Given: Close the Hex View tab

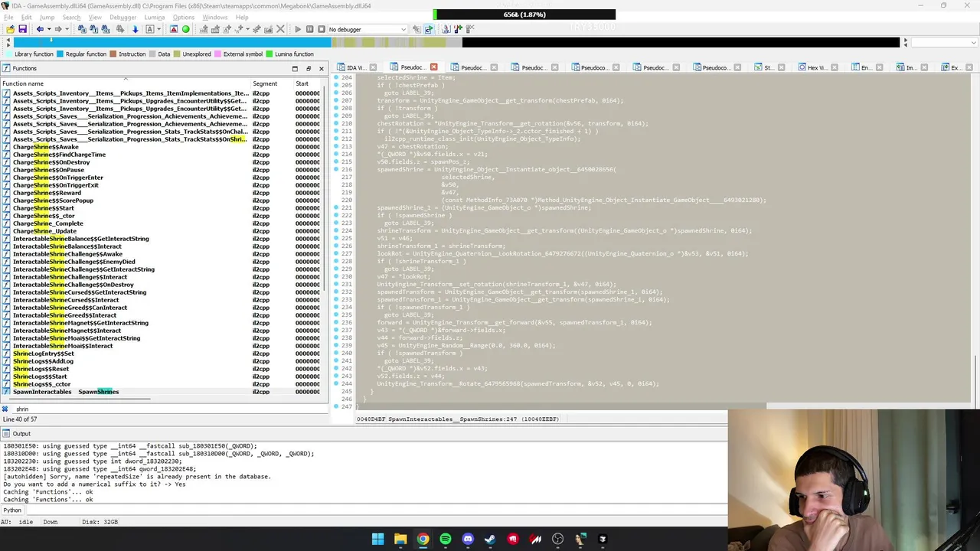Looking at the screenshot, I should click(833, 67).
